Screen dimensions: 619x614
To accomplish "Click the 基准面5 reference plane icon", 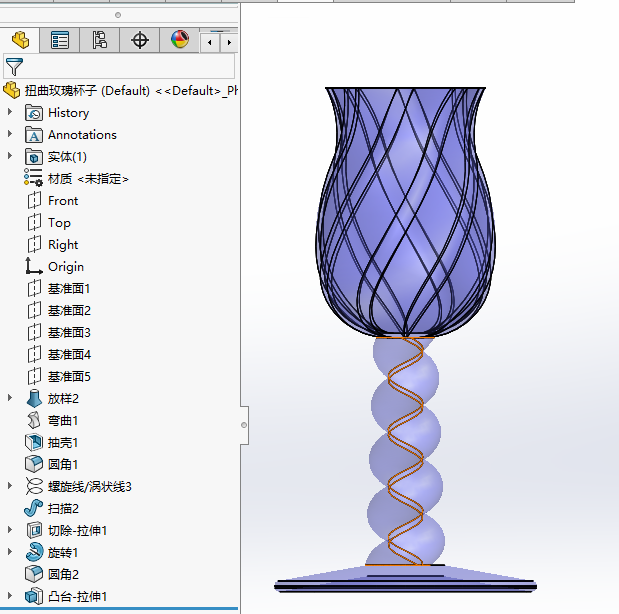I will pyautogui.click(x=34, y=376).
